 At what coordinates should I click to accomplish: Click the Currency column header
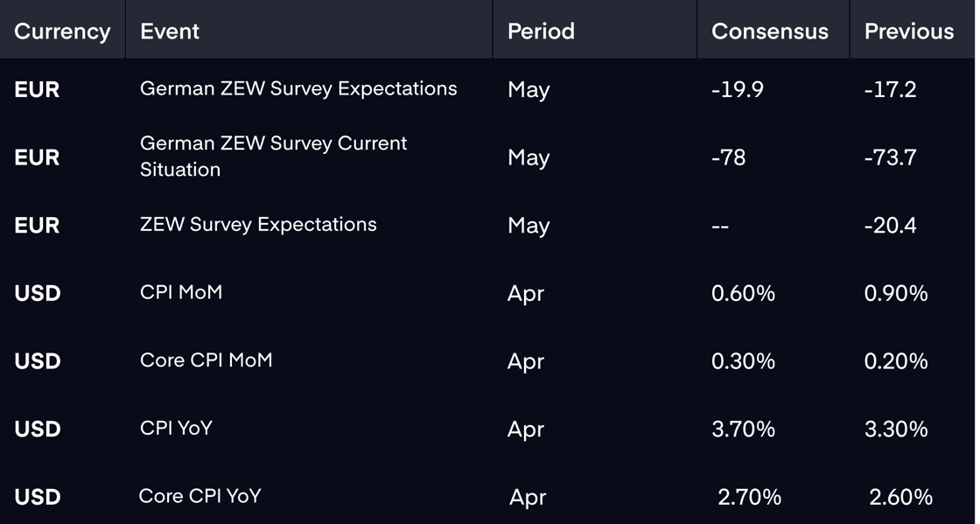(62, 31)
